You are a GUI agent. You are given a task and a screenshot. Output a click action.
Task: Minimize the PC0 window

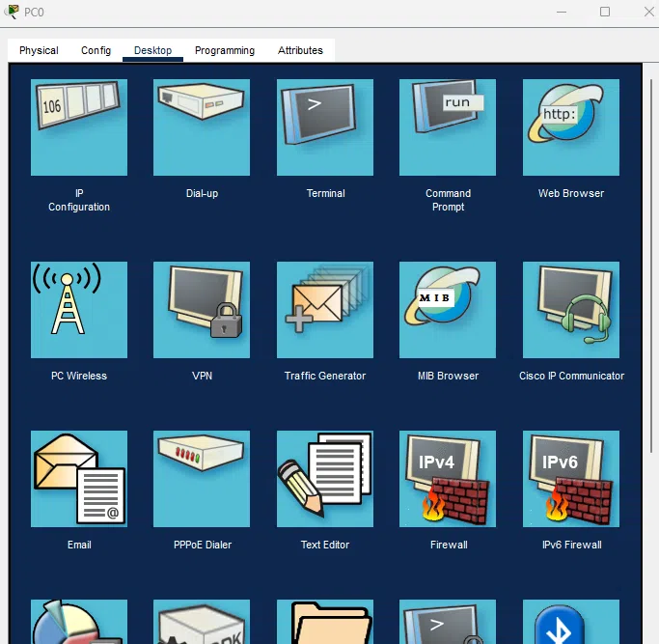pos(562,12)
